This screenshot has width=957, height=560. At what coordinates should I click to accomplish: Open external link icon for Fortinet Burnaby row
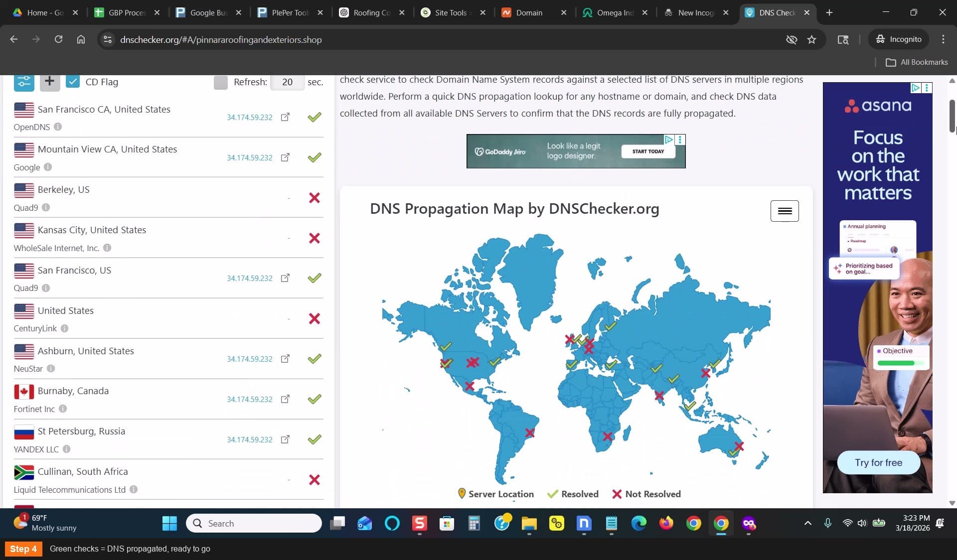coord(285,399)
